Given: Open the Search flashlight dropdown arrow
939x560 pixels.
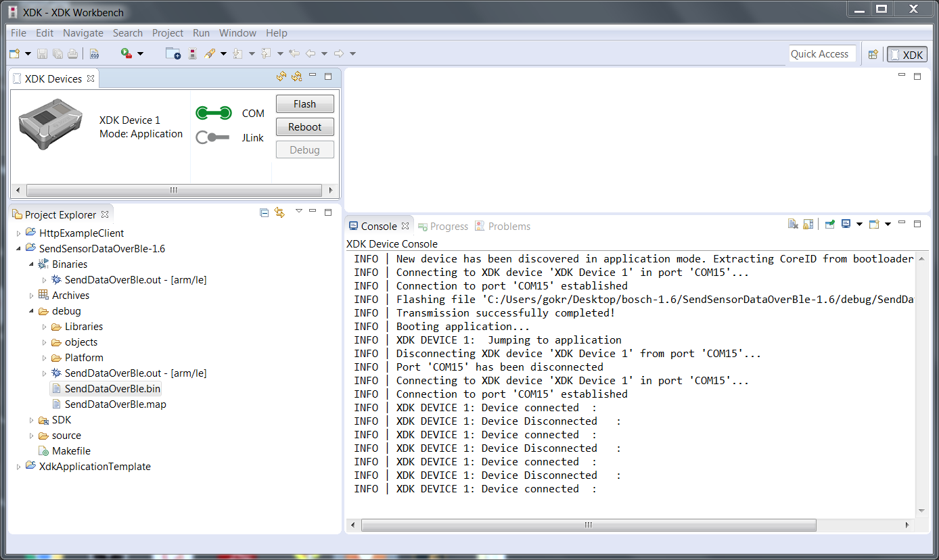Looking at the screenshot, I should tap(223, 53).
